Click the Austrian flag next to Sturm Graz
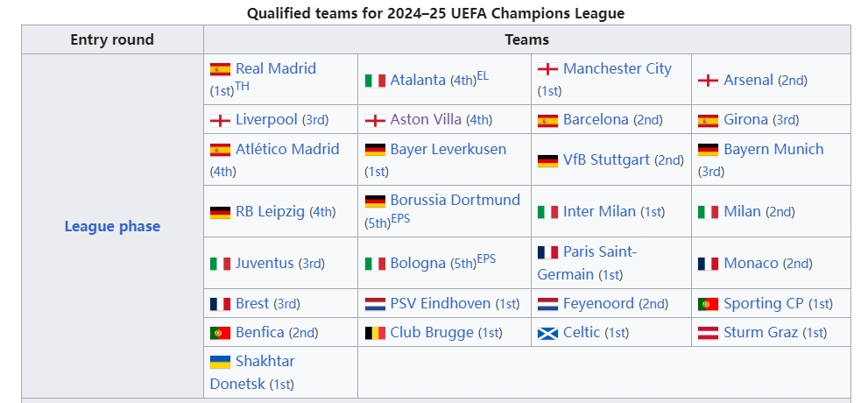Viewport: 868px width, 403px height. click(708, 333)
